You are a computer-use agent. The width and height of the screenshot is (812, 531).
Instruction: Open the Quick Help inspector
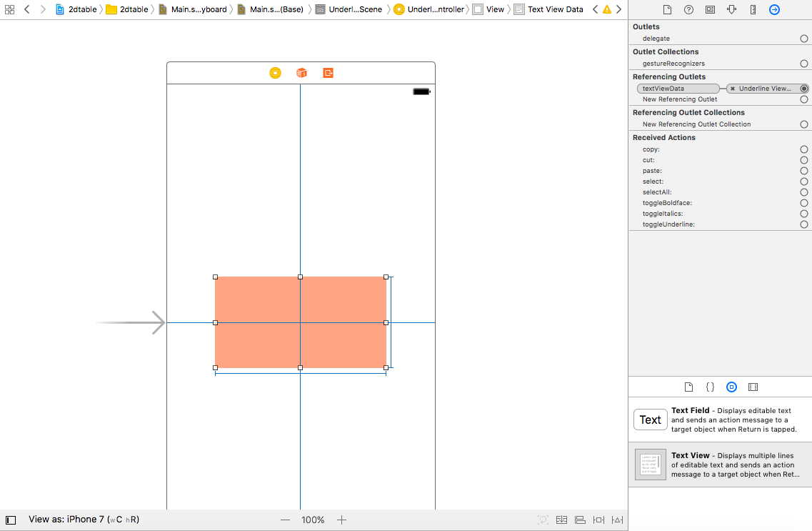[x=688, y=10]
